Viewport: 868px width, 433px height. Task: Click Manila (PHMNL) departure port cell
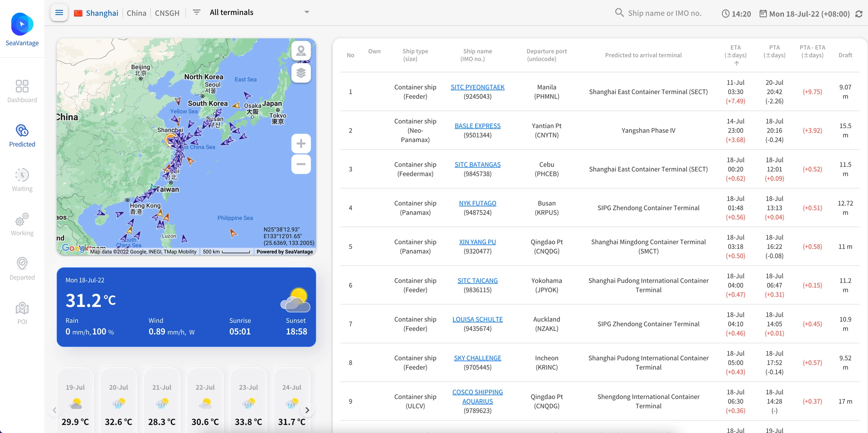[x=547, y=92]
